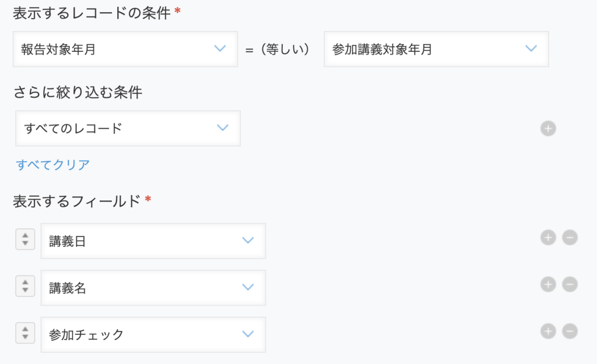Open the 講義名 field dropdown
Screen dimensions: 597x364
pyautogui.click(x=153, y=288)
